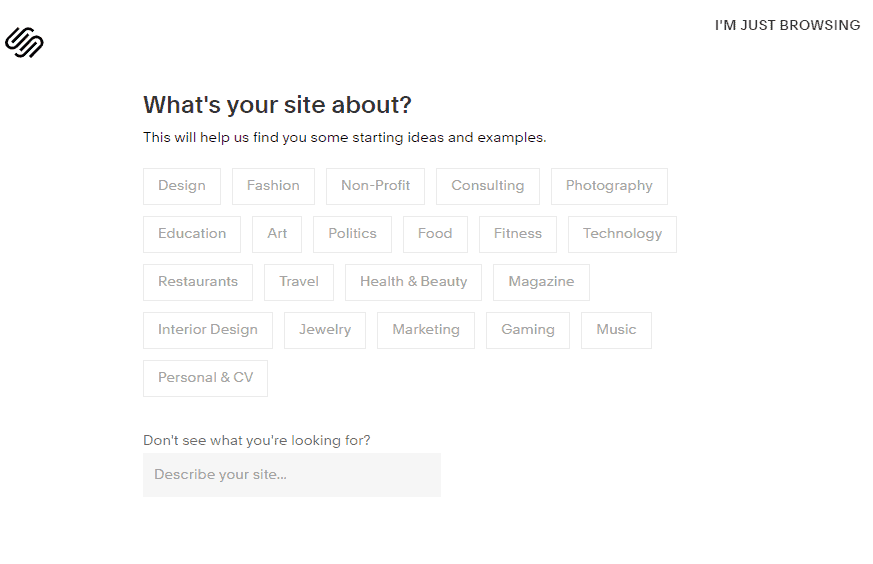Image resolution: width=873 pixels, height=564 pixels.
Task: Choose the Politics option
Action: [352, 234]
